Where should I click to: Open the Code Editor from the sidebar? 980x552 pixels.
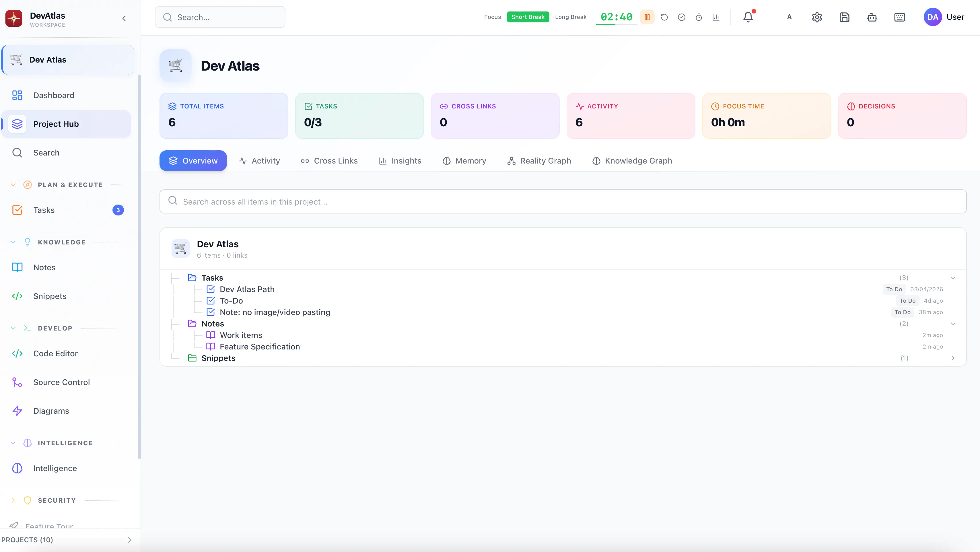(66, 353)
